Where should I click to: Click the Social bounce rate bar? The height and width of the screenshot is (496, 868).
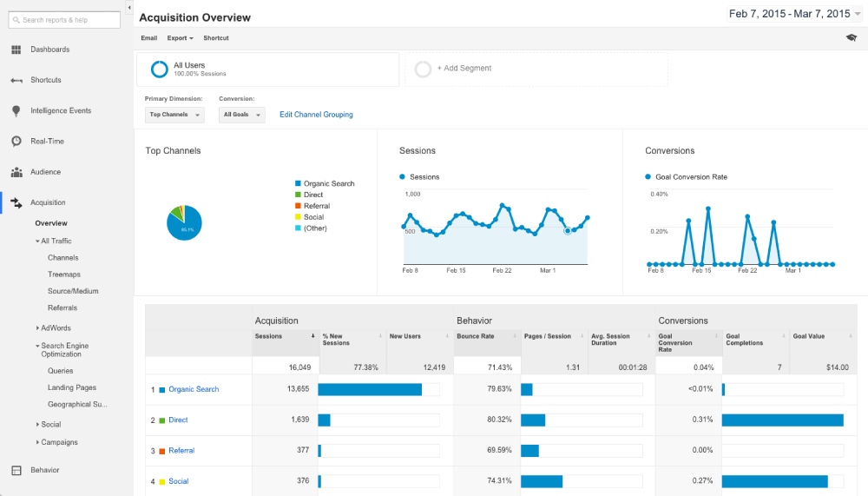[542, 481]
